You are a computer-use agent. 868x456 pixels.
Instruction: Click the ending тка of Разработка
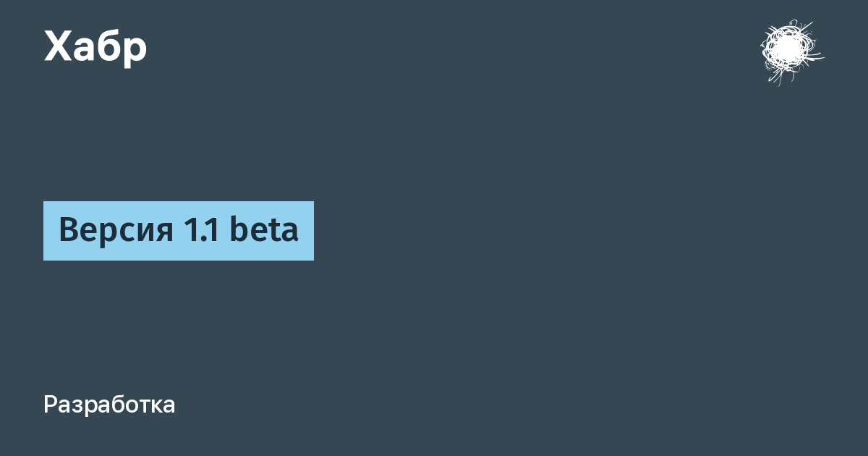point(159,407)
